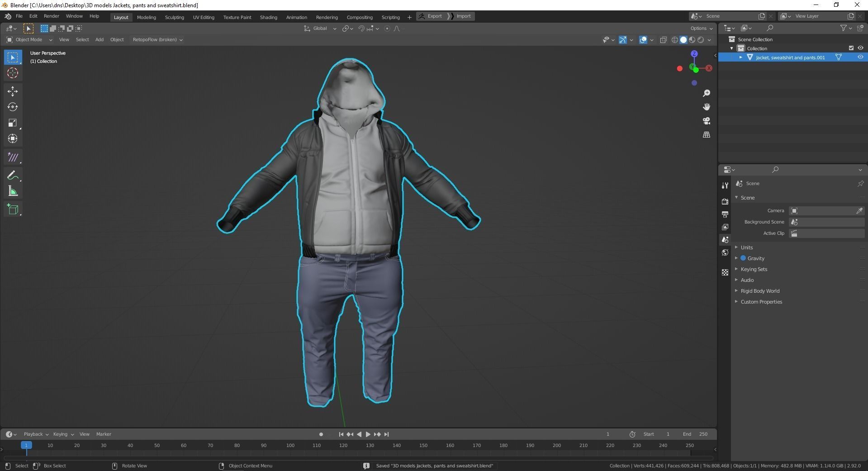This screenshot has height=471, width=868.
Task: Select the Select Box tool
Action: click(13, 57)
